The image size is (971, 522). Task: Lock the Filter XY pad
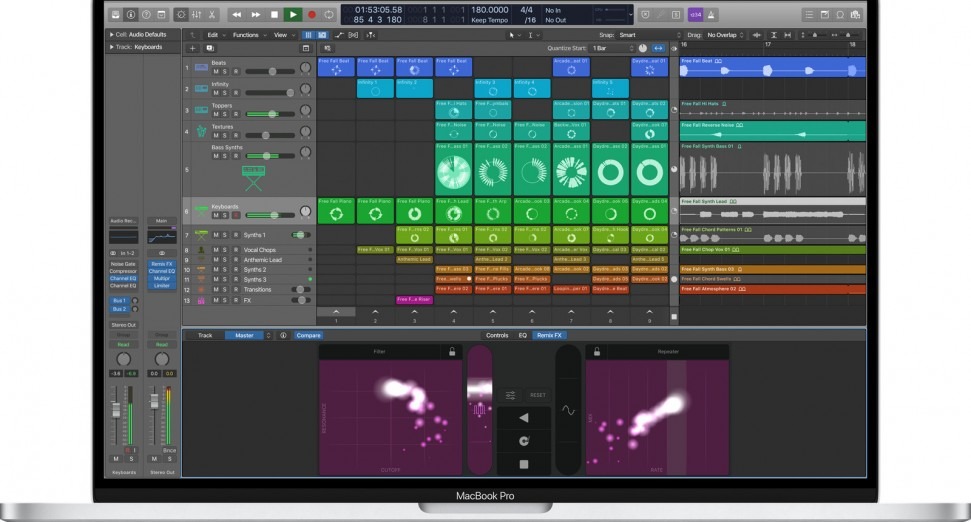452,352
